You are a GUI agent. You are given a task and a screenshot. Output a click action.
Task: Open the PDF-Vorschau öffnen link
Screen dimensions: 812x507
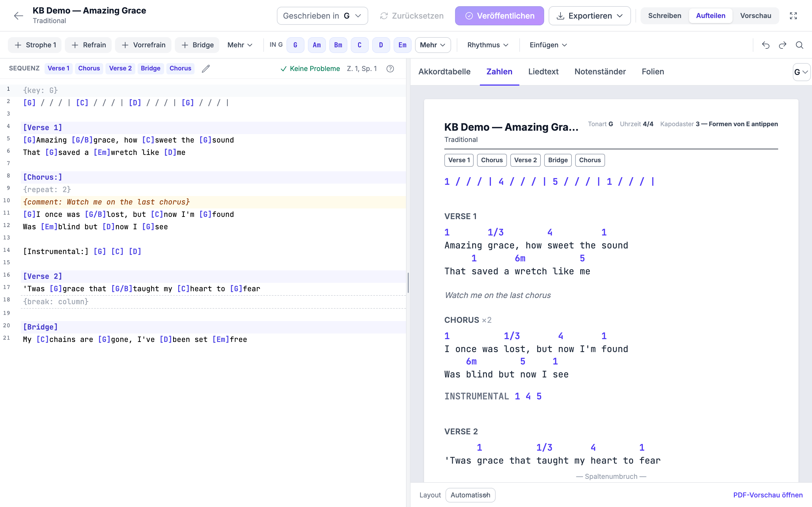coord(768,495)
